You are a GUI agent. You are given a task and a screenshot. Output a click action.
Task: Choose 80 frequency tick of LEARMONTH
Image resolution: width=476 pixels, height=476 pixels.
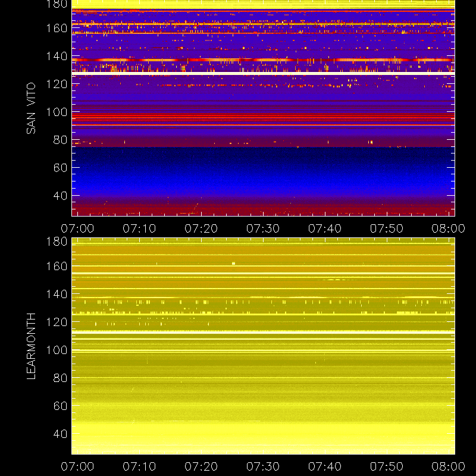coord(60,378)
